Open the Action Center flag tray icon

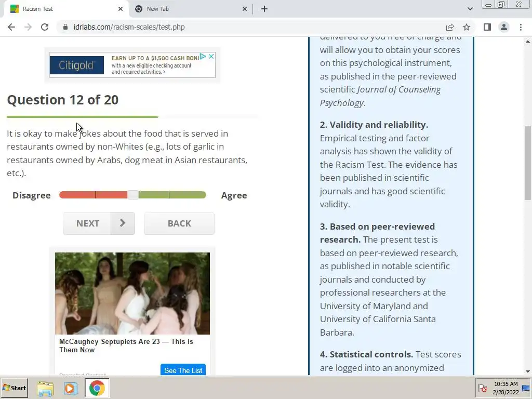(x=483, y=388)
